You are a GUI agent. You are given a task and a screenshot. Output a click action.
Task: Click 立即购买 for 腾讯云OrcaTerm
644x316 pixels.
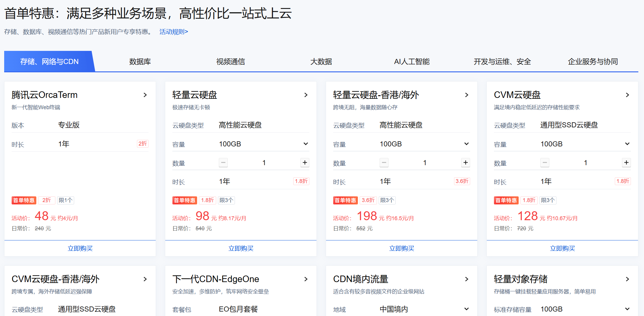pos(80,248)
